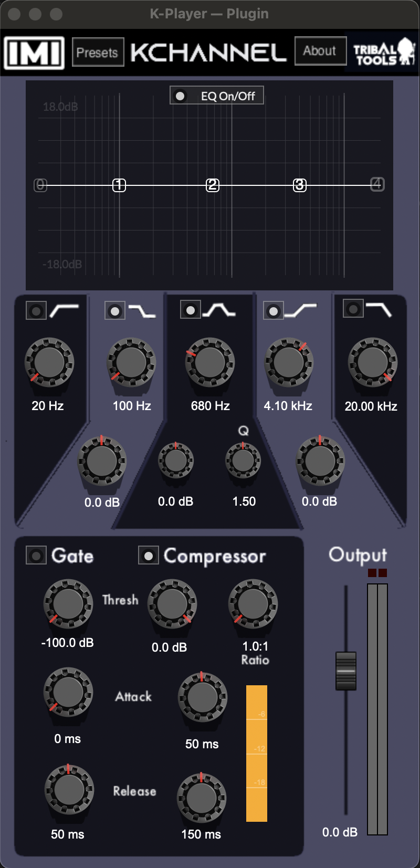Image resolution: width=420 pixels, height=868 pixels.
Task: Enable the high-pass filter band toggle
Action: point(36,310)
